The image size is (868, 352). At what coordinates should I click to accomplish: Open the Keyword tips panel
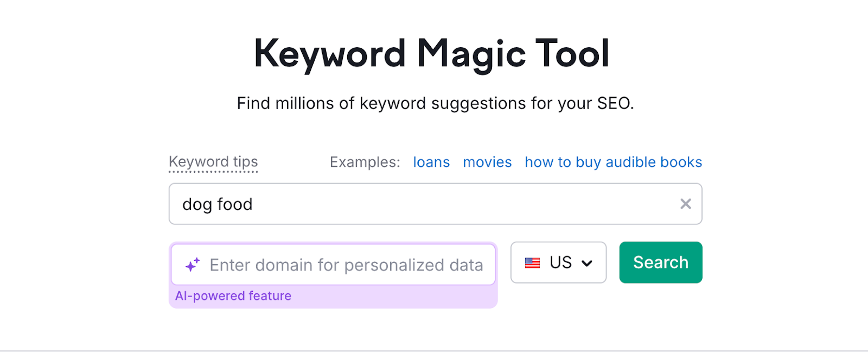pyautogui.click(x=213, y=161)
